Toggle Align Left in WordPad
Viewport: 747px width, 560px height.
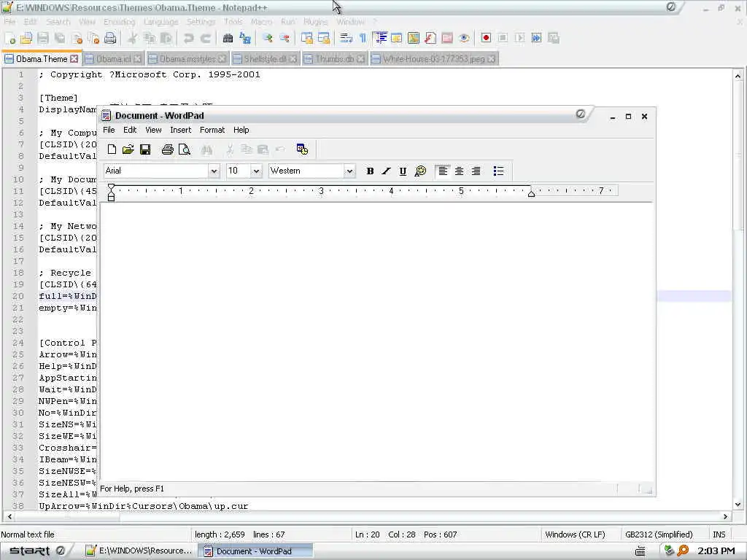click(443, 171)
